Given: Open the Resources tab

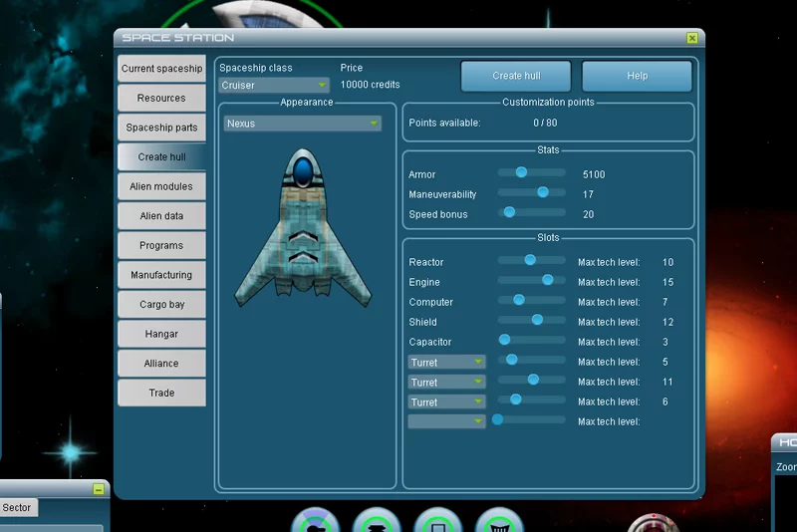Looking at the screenshot, I should click(161, 98).
